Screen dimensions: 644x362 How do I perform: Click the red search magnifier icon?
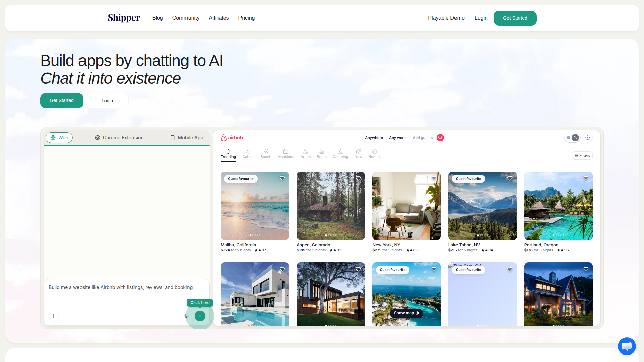(x=440, y=138)
